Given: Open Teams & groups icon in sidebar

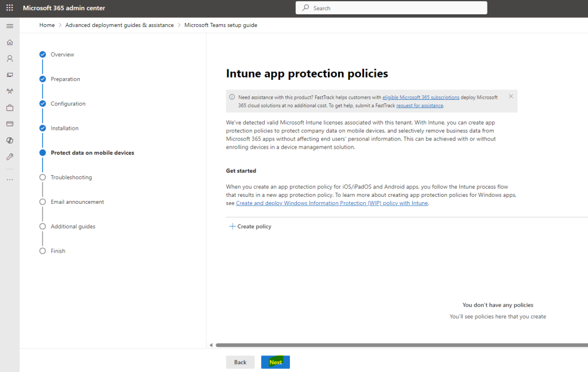Looking at the screenshot, I should click(x=10, y=91).
